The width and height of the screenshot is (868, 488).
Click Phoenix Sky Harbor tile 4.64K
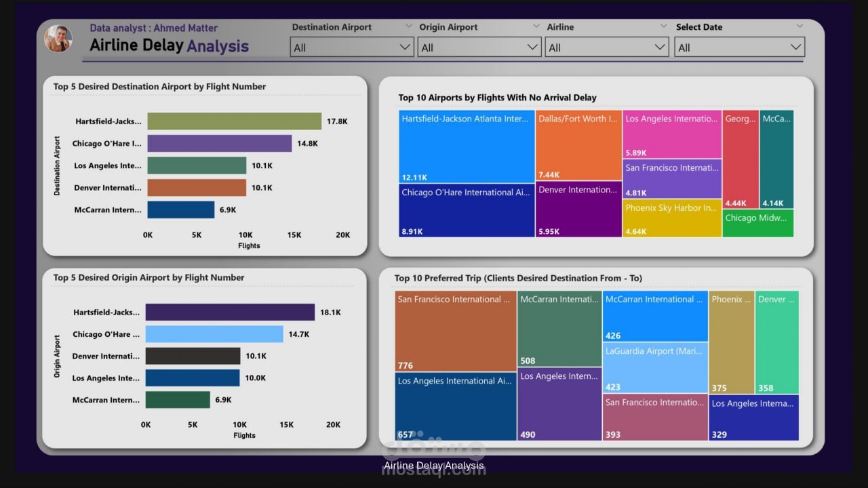pos(672,218)
